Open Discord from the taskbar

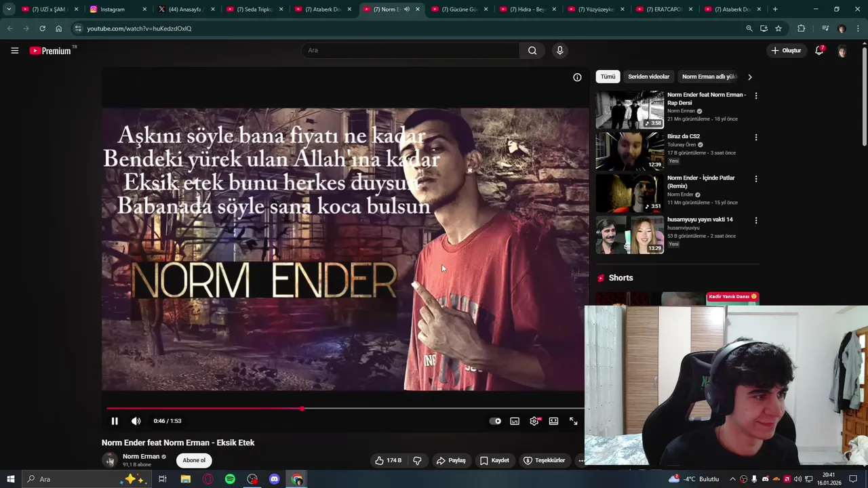(275, 479)
